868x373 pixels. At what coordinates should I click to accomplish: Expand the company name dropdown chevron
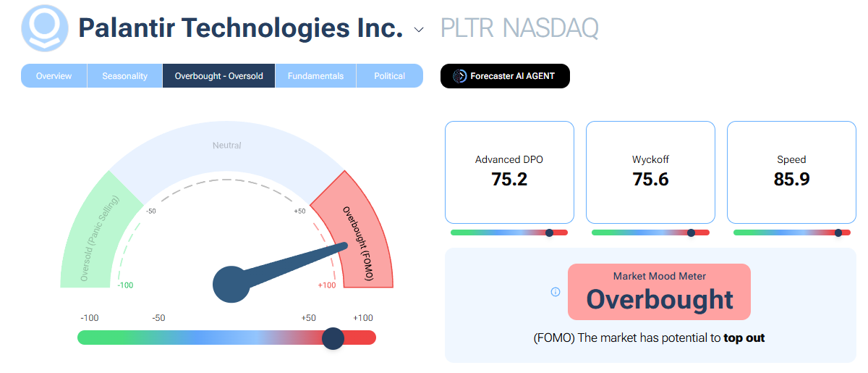[419, 30]
